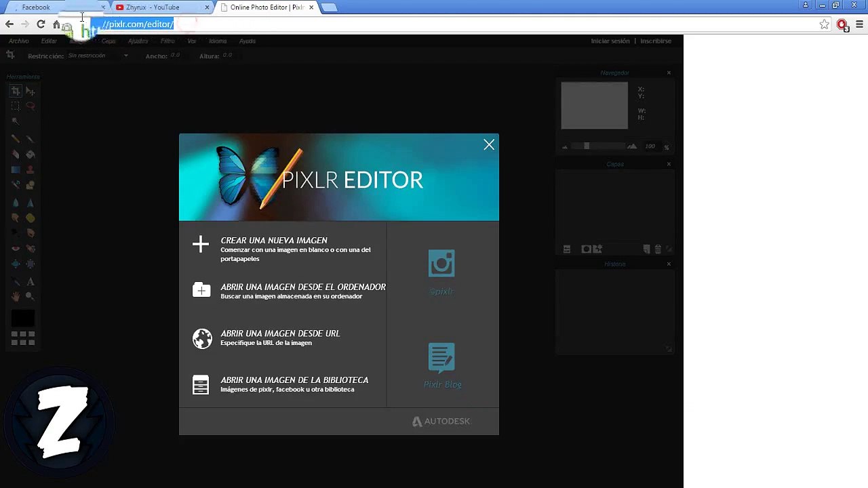Select the Paint Bucket tool

click(31, 155)
